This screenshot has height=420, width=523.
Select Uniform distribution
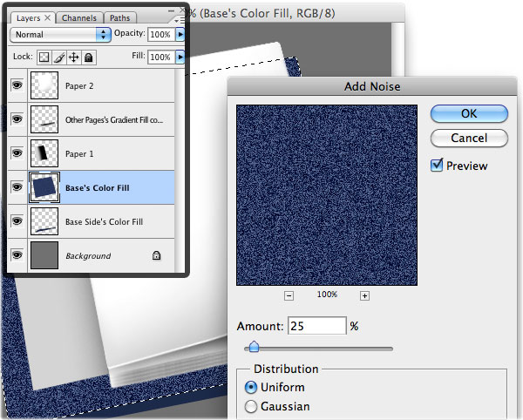pos(251,388)
